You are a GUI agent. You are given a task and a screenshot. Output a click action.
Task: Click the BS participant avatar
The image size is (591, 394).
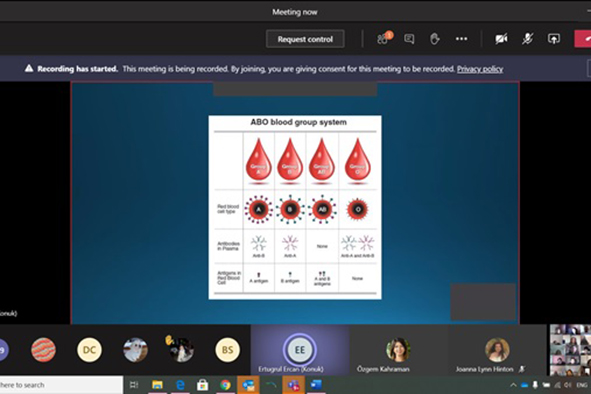click(227, 350)
